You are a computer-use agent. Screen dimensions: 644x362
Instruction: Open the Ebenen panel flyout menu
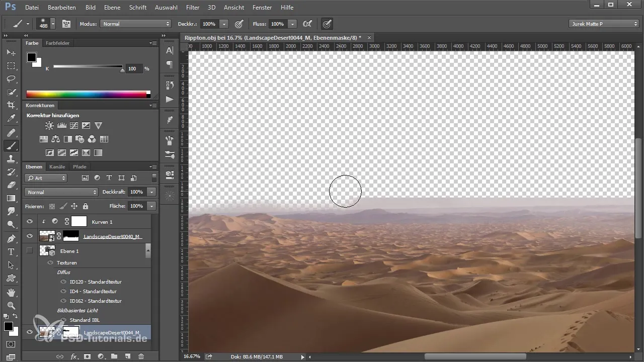153,166
